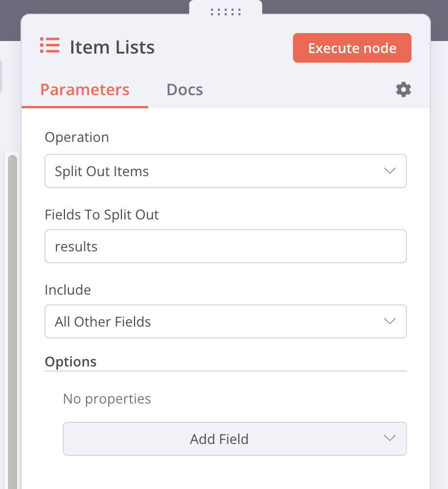
Task: Focus the Fields To Split Out input
Action: (x=225, y=246)
